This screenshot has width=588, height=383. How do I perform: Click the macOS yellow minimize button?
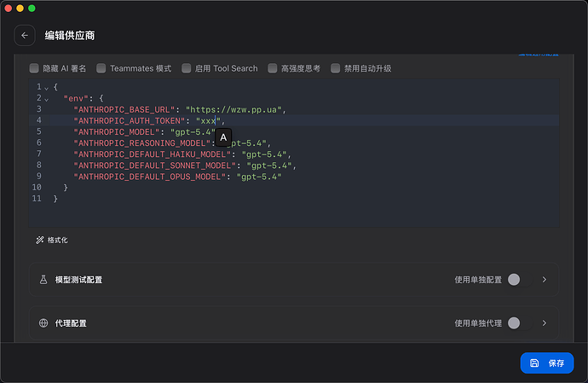(x=20, y=9)
